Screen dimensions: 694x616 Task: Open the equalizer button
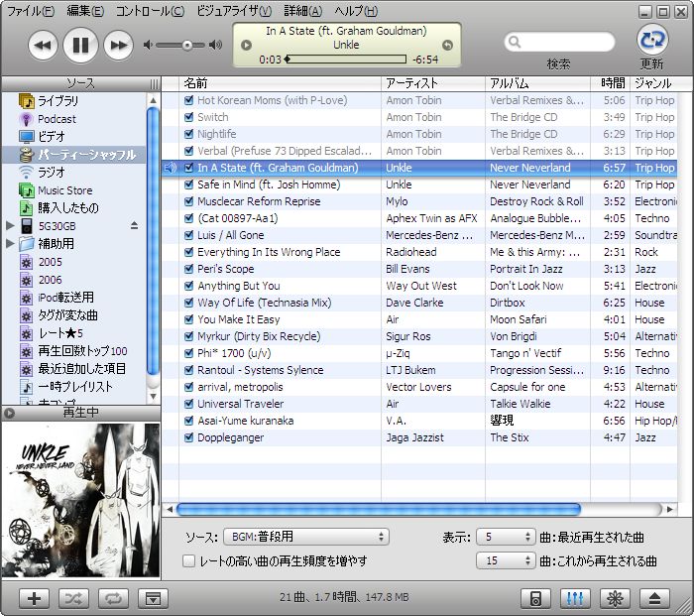pos(575,599)
